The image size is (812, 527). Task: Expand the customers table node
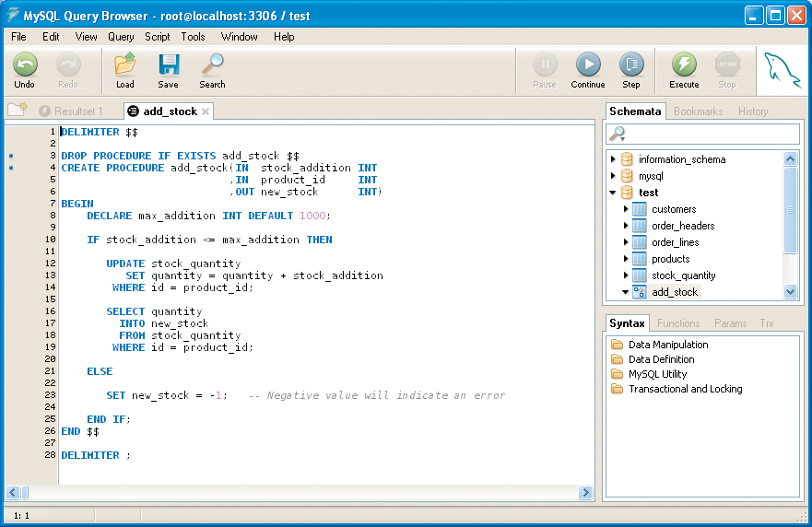[626, 208]
